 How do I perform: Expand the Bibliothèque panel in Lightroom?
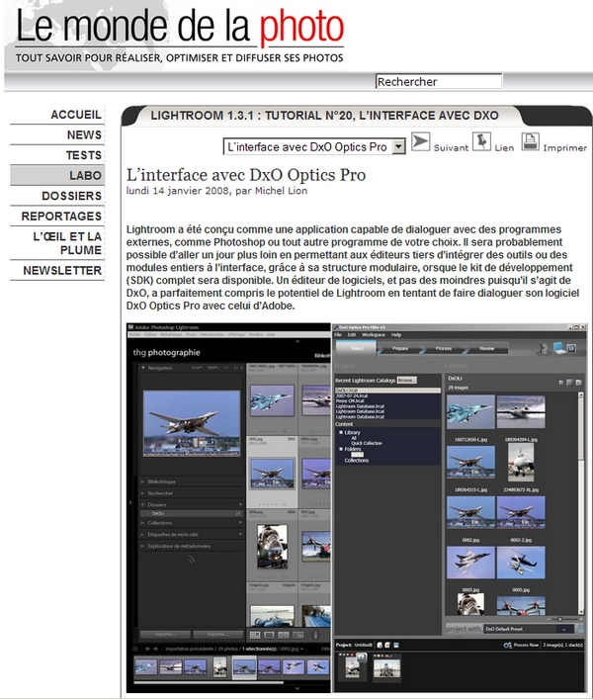[x=143, y=481]
